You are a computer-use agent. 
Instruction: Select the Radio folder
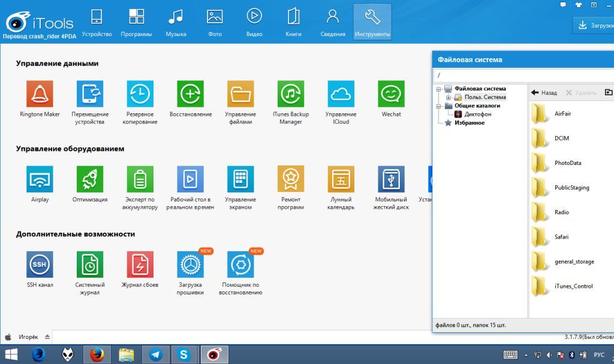point(561,212)
